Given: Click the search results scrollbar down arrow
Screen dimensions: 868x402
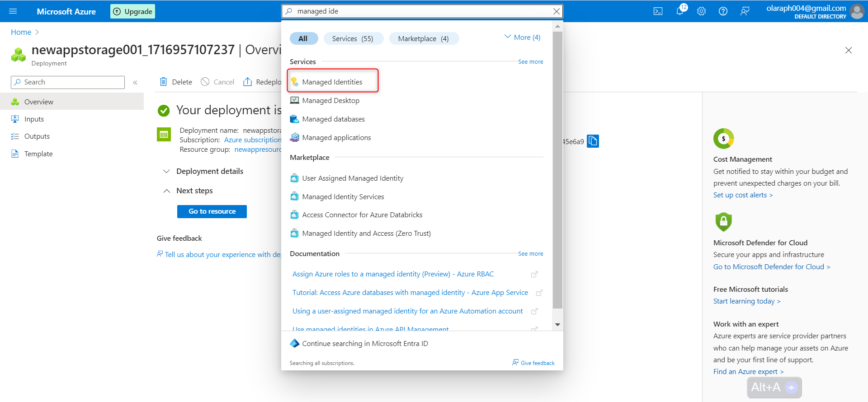Looking at the screenshot, I should point(558,325).
